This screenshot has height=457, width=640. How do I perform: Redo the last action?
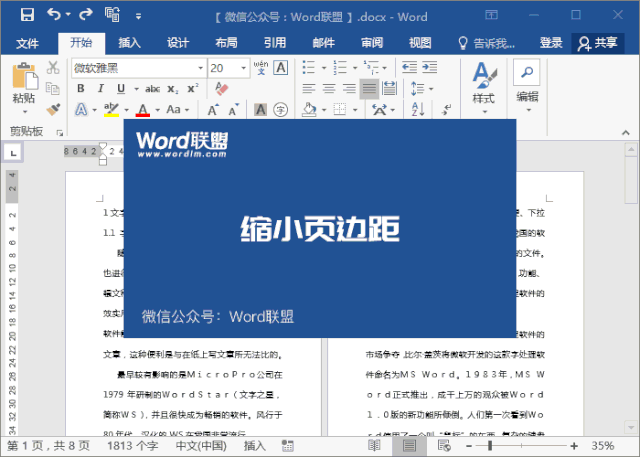(x=86, y=15)
